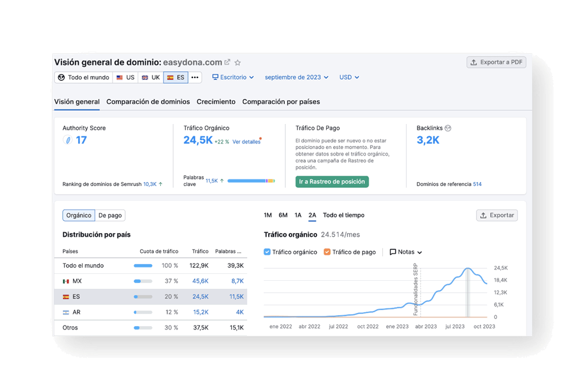Switch to De pago distribution view
Viewport: 588px width, 391px height.
click(110, 215)
